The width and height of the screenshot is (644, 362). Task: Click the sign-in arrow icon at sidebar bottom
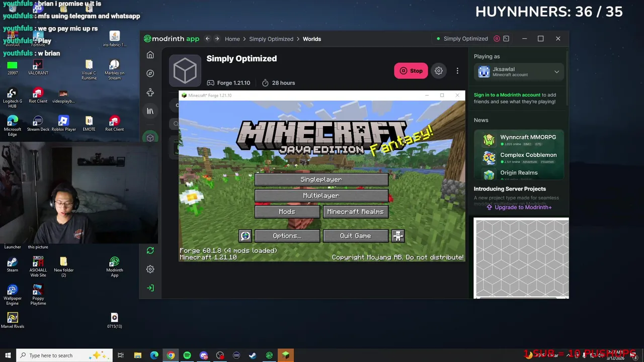tap(150, 288)
